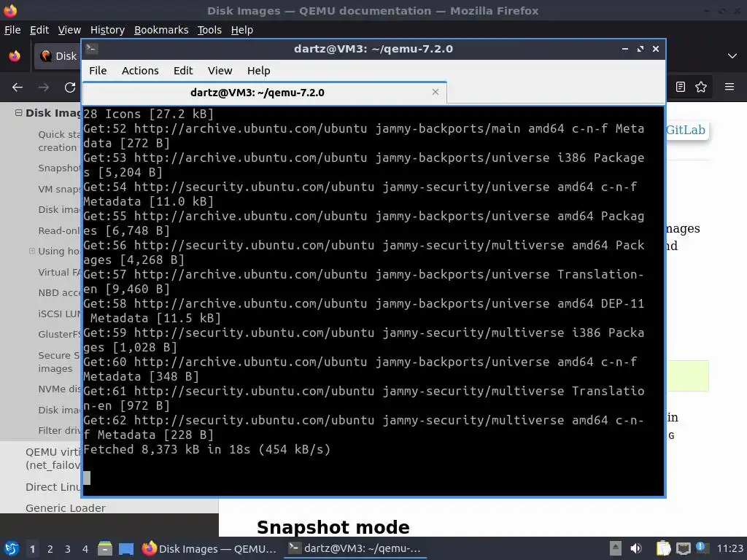
Task: Open the VM snapshots sidebar link
Action: point(59,189)
